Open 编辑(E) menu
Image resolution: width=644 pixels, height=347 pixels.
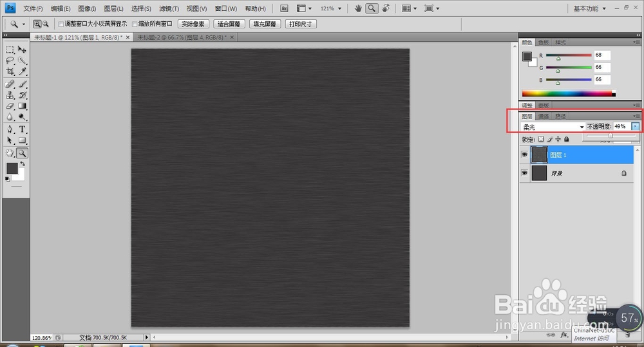pos(61,8)
